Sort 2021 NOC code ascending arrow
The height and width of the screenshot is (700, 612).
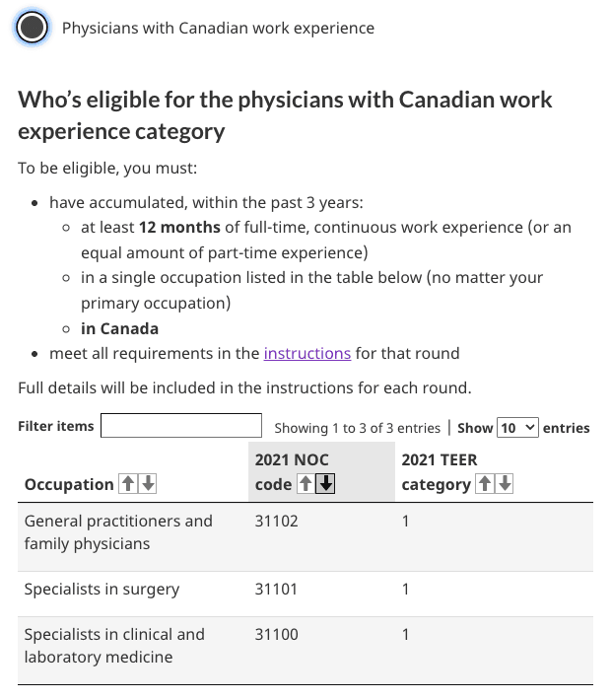coord(306,484)
